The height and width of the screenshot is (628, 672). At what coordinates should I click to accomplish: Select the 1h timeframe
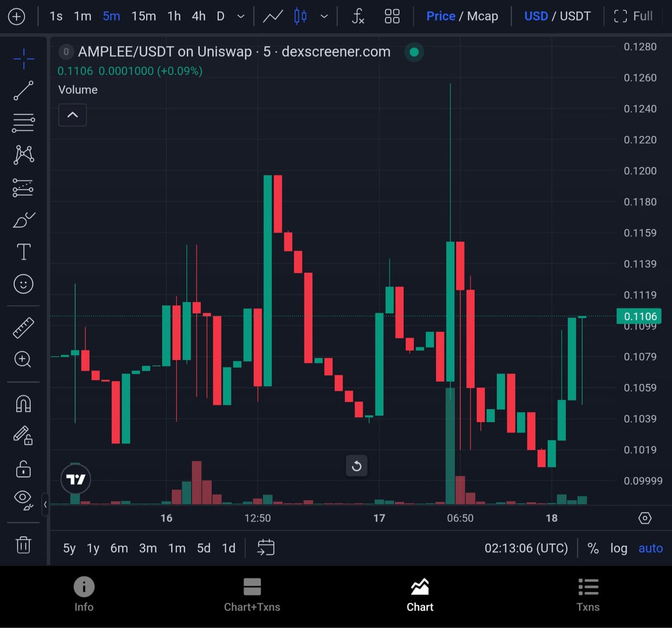point(174,16)
